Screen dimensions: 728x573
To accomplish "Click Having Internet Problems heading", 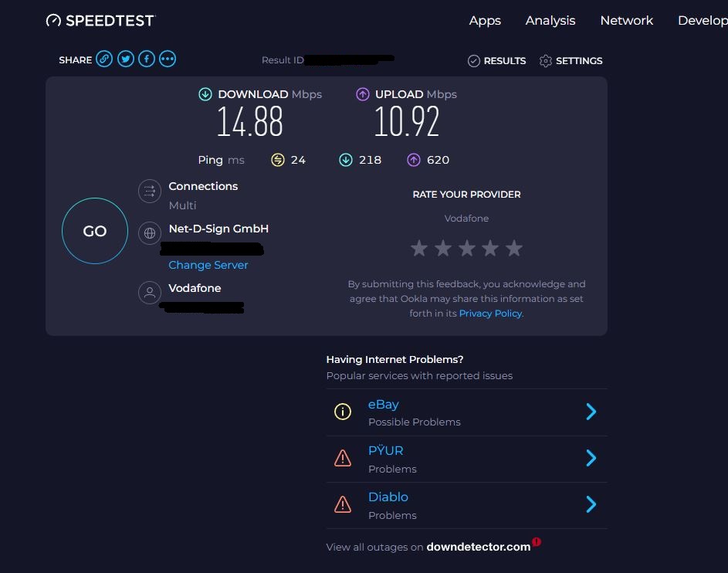I will click(394, 359).
